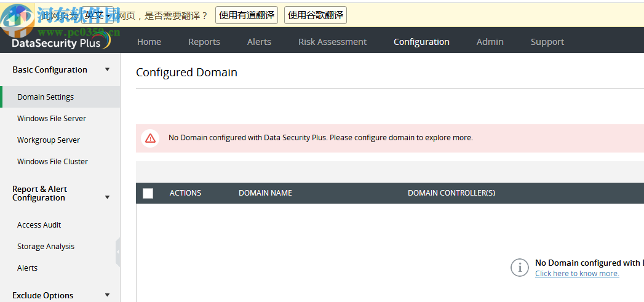The image size is (644, 302).
Task: Click the ACTIONS column header
Action: (x=185, y=193)
